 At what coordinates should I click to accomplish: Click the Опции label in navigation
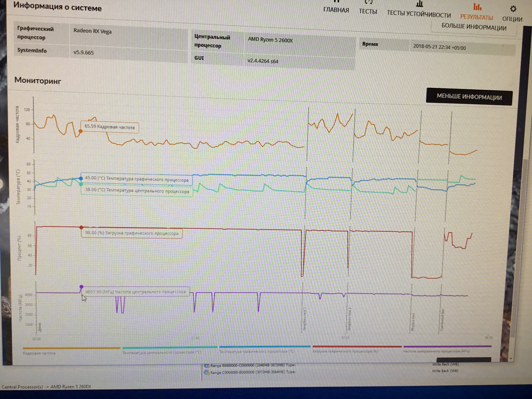(x=512, y=19)
